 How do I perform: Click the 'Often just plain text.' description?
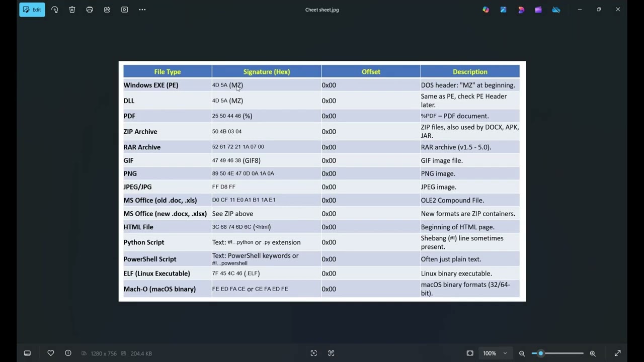coord(451,259)
